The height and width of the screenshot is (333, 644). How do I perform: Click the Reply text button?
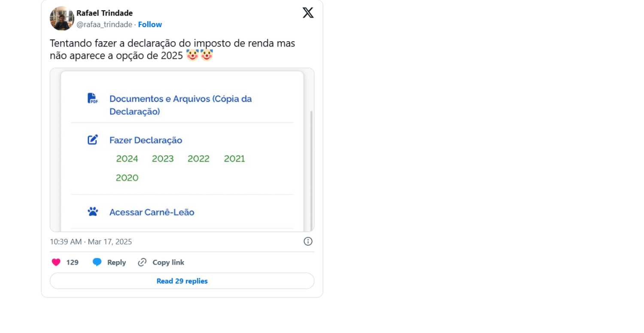coord(116,262)
